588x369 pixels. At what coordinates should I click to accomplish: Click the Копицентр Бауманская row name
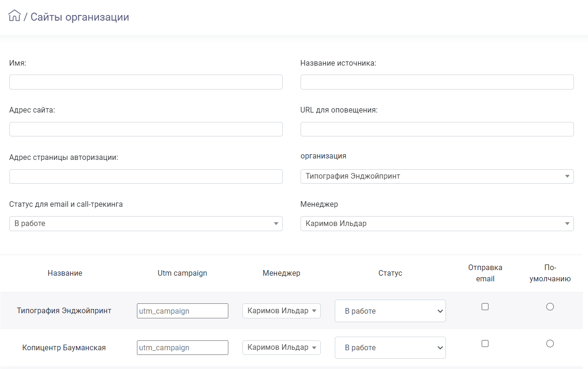64,348
